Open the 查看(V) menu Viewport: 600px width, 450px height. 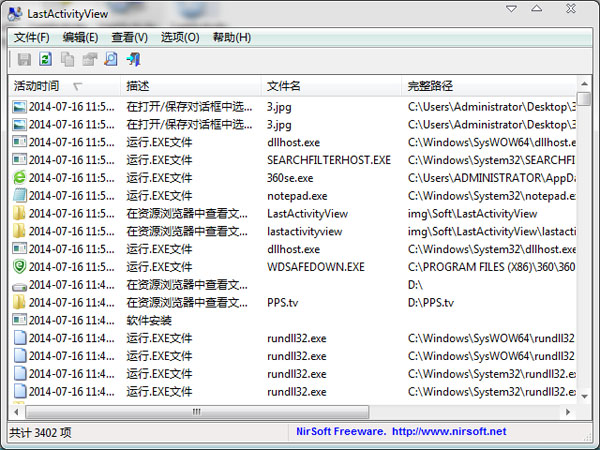tap(129, 38)
